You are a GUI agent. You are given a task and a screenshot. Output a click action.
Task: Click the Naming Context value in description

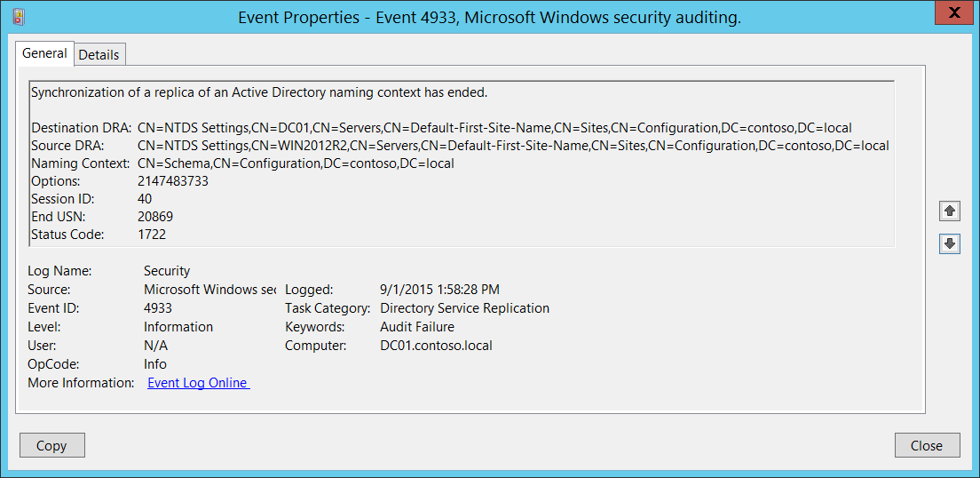[x=296, y=163]
